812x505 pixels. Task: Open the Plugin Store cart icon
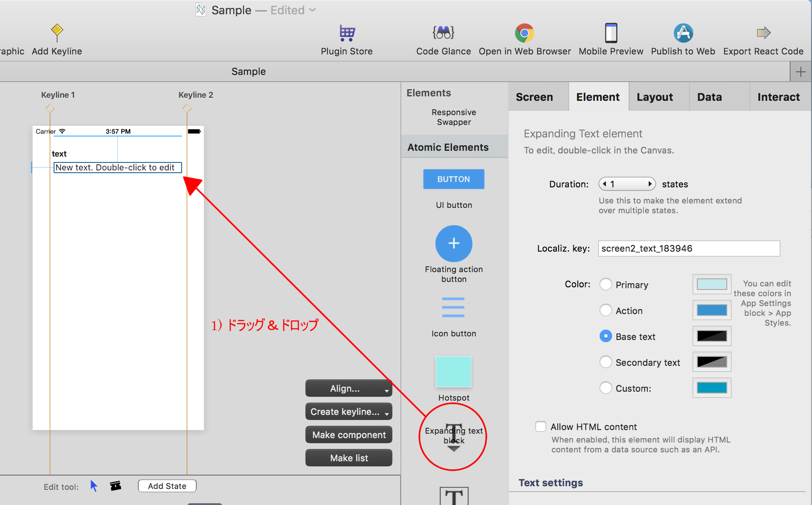[x=347, y=33]
